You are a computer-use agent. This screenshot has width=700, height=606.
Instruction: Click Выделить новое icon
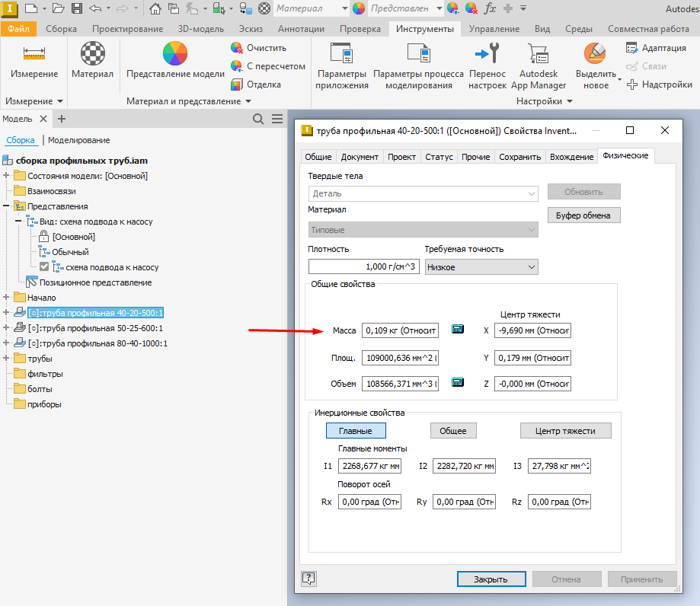(595, 53)
